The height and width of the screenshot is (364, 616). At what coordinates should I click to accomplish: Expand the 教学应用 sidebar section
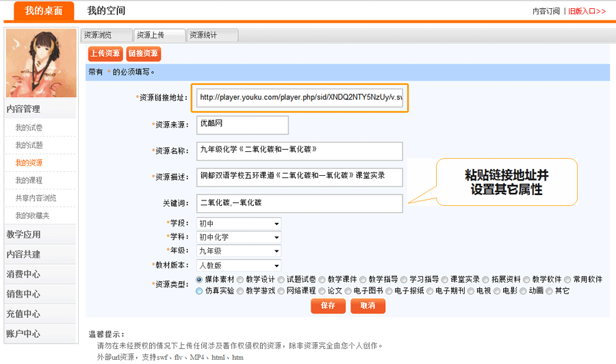tap(24, 234)
